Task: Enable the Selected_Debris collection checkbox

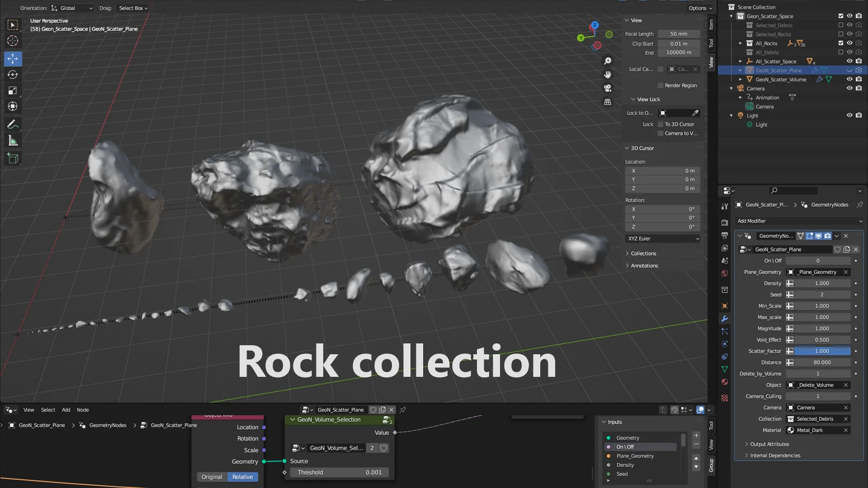Action: pyautogui.click(x=841, y=25)
